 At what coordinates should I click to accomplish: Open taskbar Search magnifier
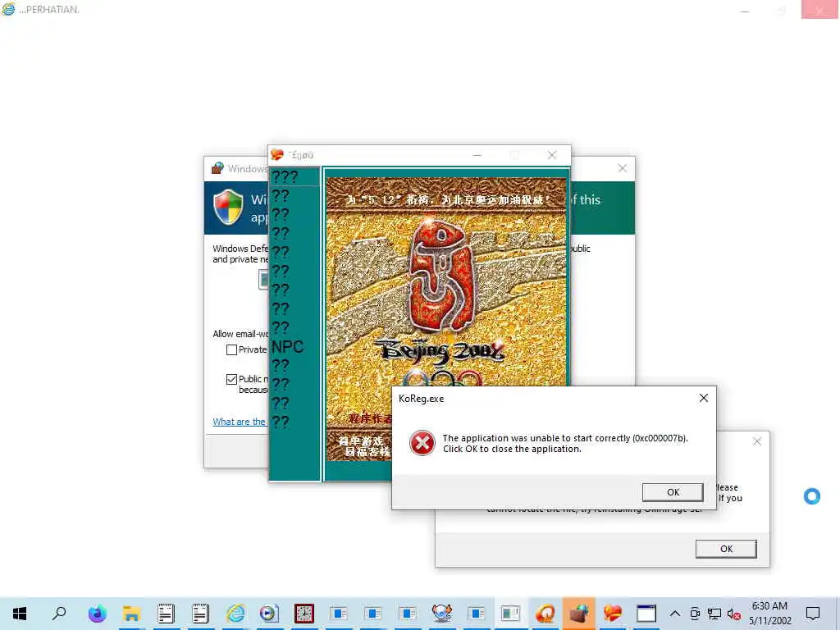pos(59,614)
